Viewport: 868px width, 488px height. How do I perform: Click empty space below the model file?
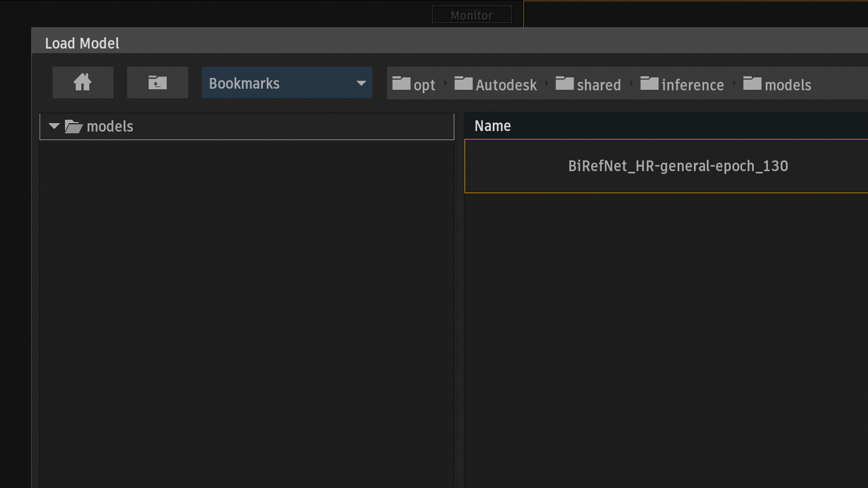pos(666,339)
